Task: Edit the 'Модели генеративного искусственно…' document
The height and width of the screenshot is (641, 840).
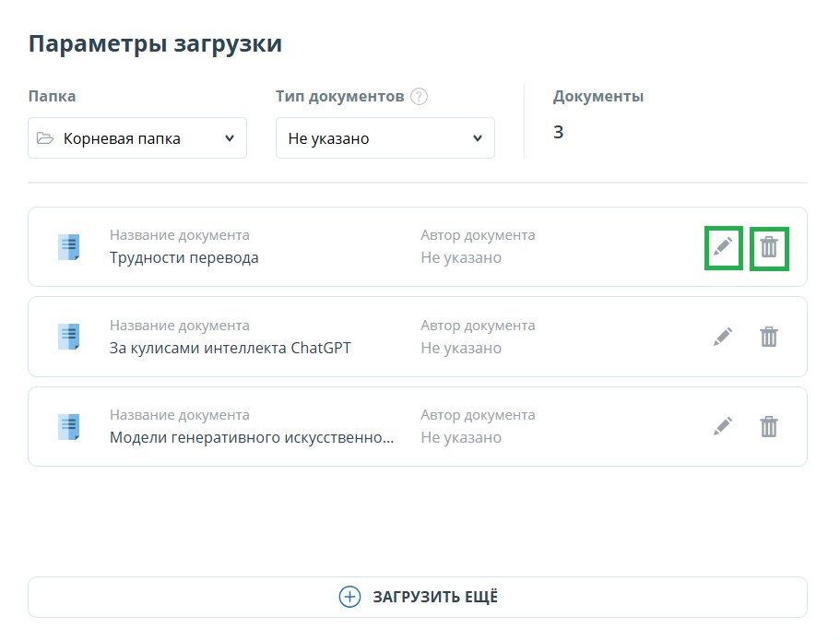Action: point(723,426)
